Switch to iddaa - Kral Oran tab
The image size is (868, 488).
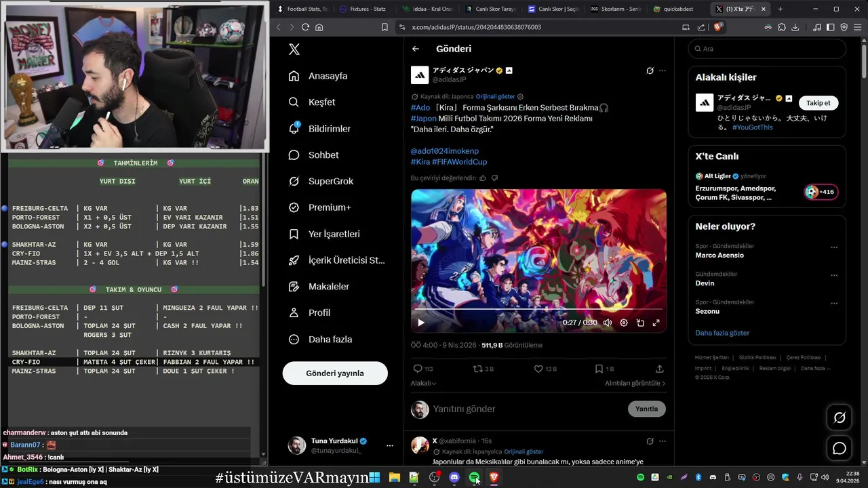428,9
